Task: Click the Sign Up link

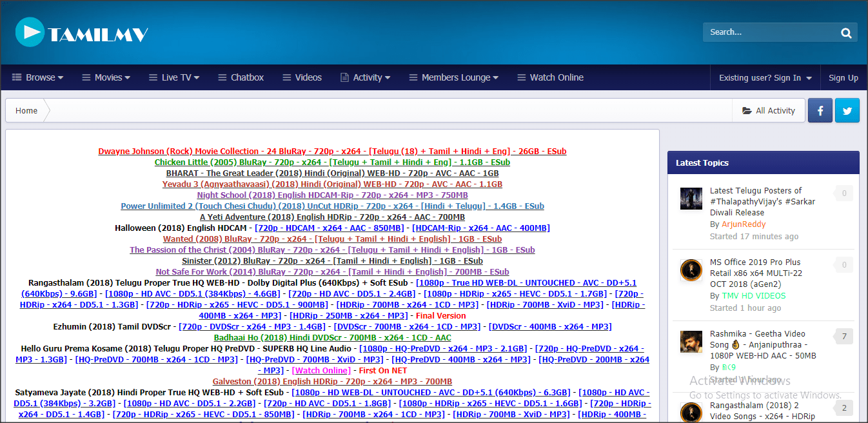Action: [843, 78]
